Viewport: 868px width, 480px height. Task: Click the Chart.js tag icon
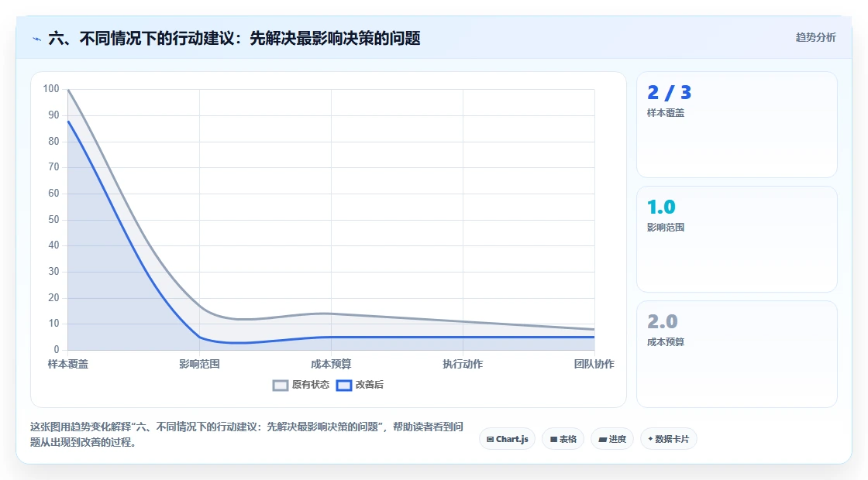(x=490, y=439)
